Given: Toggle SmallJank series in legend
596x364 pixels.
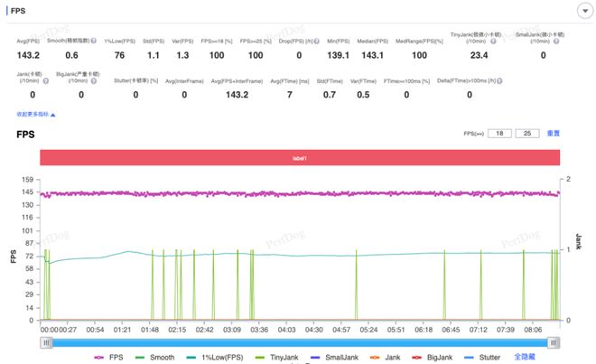Looking at the screenshot, I should [x=342, y=357].
